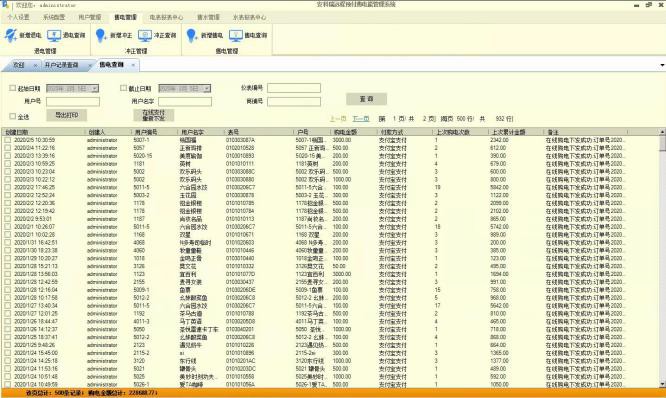666x398 pixels.
Task: Switch to 欢迎 document tab
Action: click(19, 65)
